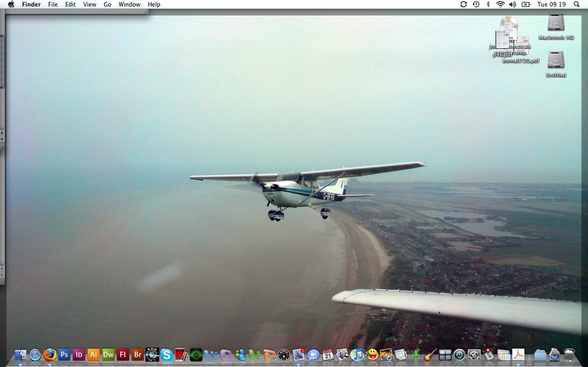Open Microsoft Word in the Dock
588x367 pixels.
pos(211,354)
